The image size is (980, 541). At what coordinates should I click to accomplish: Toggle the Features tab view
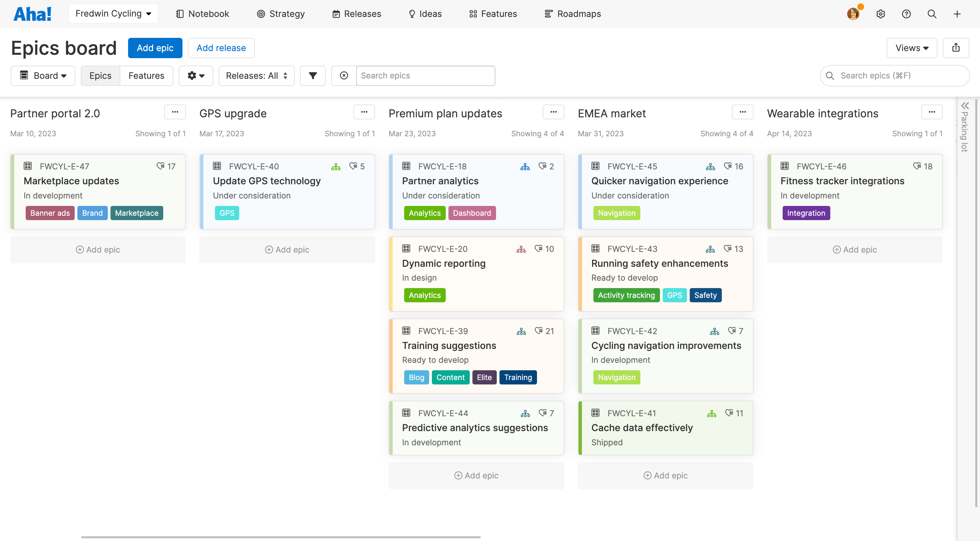coord(146,75)
